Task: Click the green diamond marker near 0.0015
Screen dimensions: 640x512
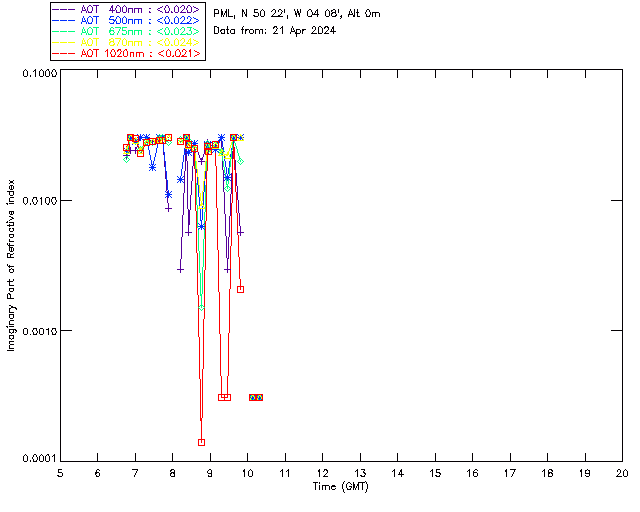Action: pos(201,307)
